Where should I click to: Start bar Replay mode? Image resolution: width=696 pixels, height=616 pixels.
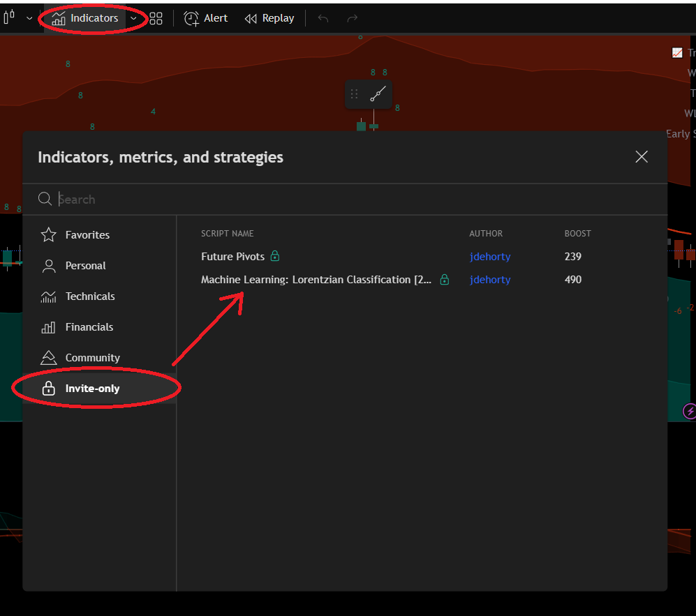pos(269,18)
